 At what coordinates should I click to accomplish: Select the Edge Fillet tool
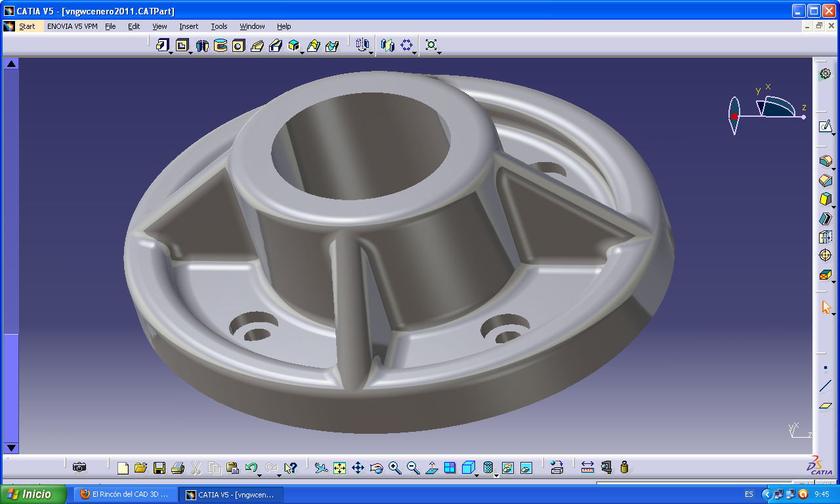point(826,161)
